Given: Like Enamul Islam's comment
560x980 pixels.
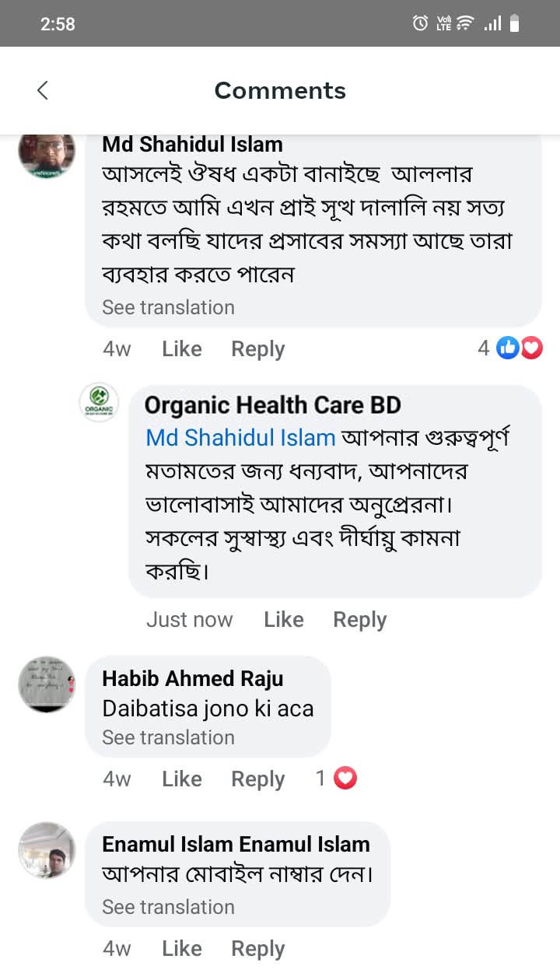Looking at the screenshot, I should point(181,949).
